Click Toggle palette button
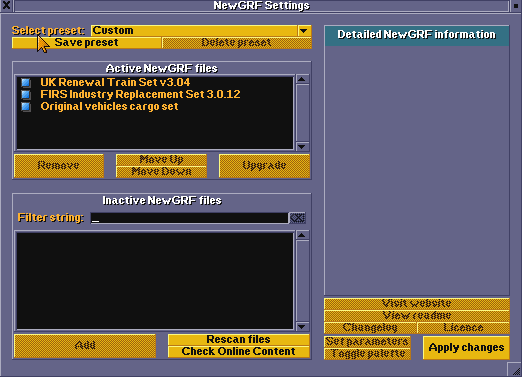The image size is (522, 377). [x=367, y=354]
